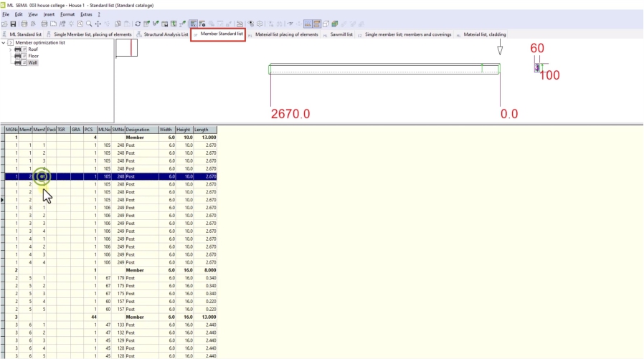Expand the Roof tree node
Screen dimensions: 644x359
[x=10, y=49]
